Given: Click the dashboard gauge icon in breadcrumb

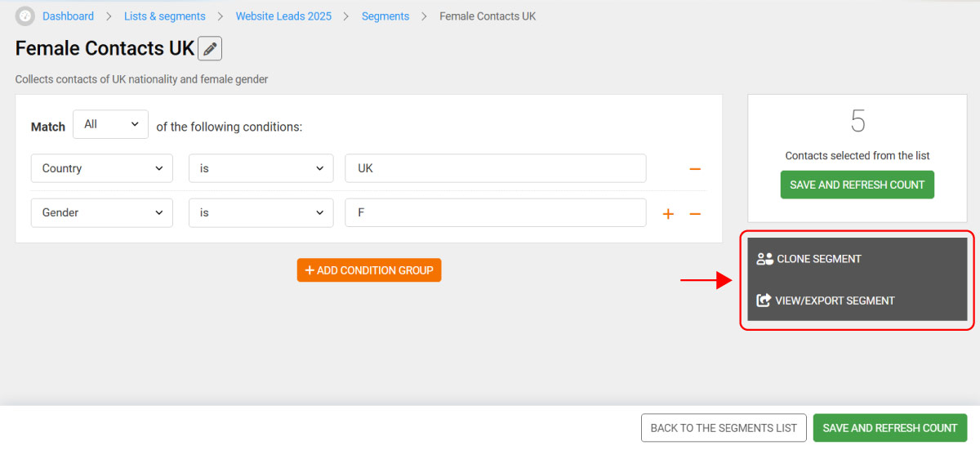Looking at the screenshot, I should pos(25,16).
